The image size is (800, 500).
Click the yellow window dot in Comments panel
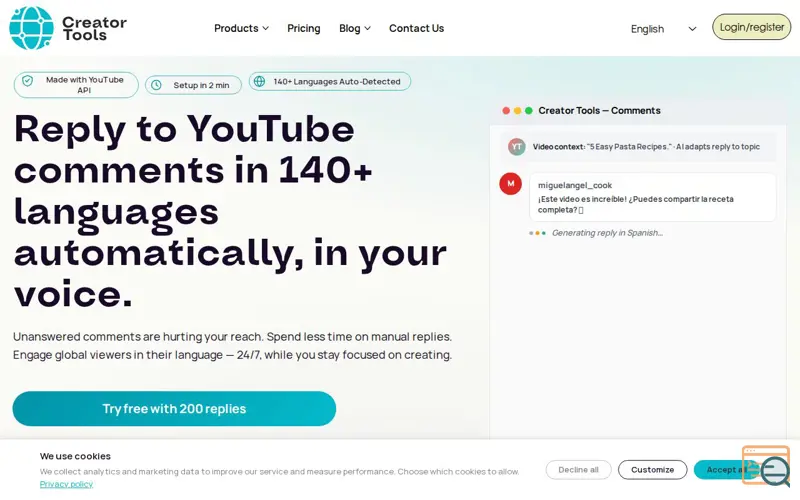[517, 111]
